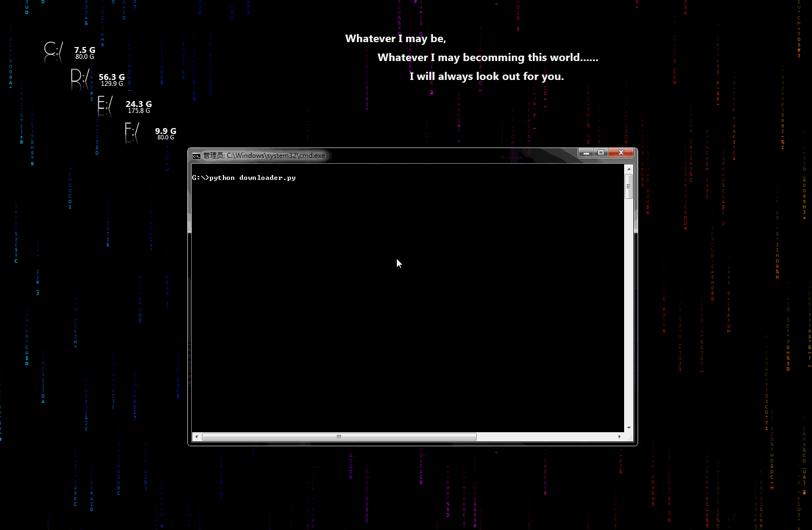Click the cmd.exe icon in title bar

[197, 156]
